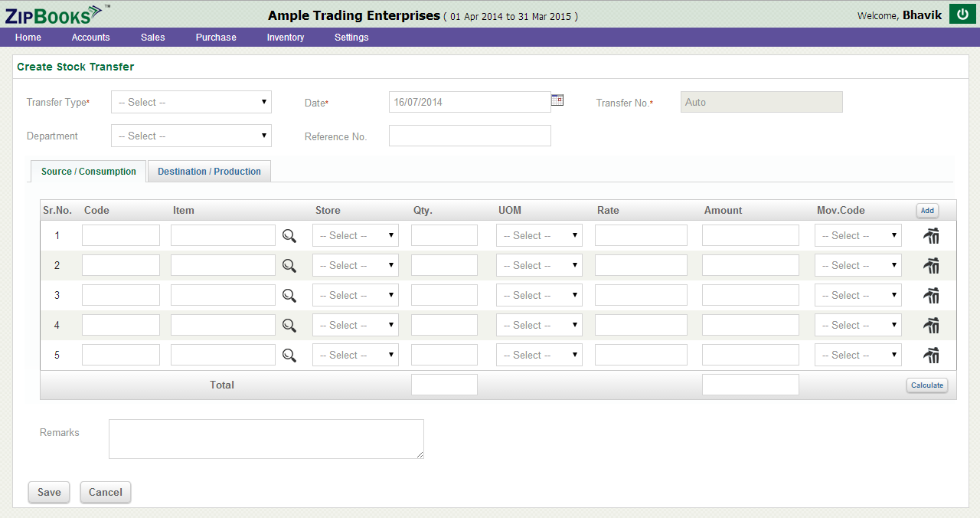Expand the Transfer Type dropdown
The width and height of the screenshot is (980, 518).
[191, 102]
